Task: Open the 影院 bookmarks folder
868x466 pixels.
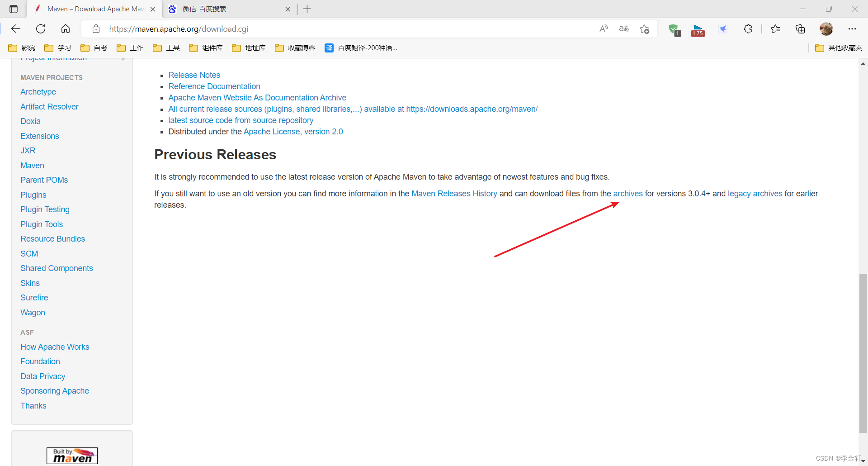Action: pyautogui.click(x=22, y=48)
